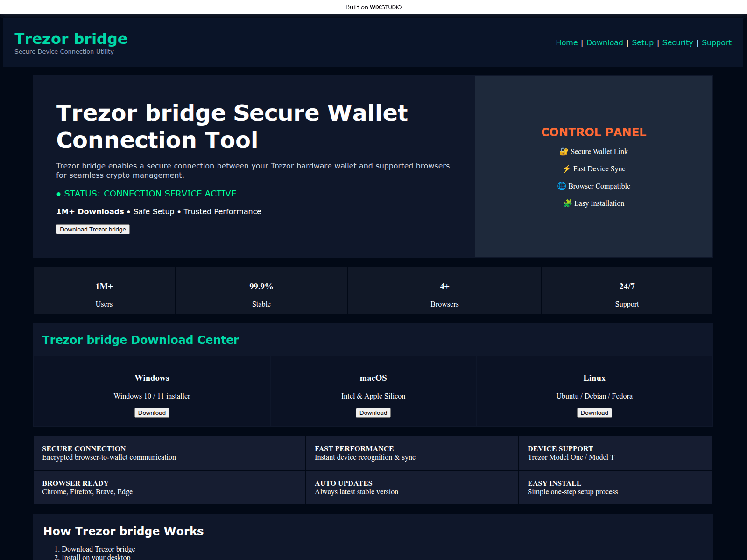Click the puzzle piece icon by Easy Installation
The width and height of the screenshot is (747, 560).
(568, 203)
